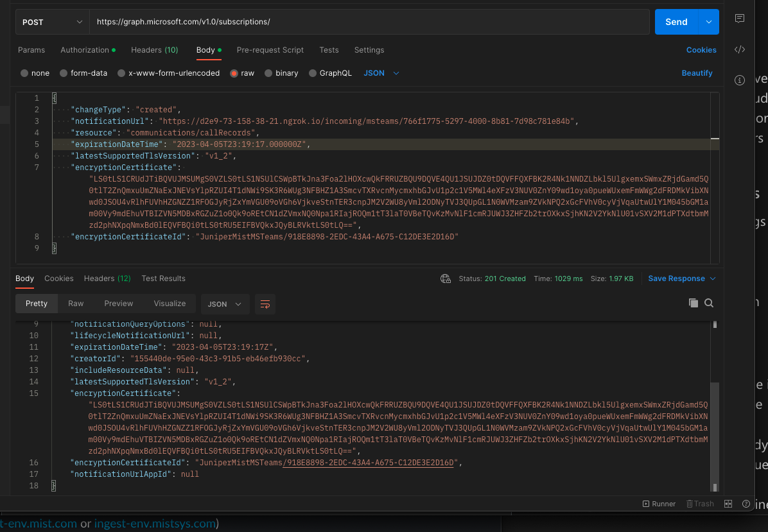Switch response view to Raw
The width and height of the screenshot is (768, 532).
pyautogui.click(x=75, y=304)
